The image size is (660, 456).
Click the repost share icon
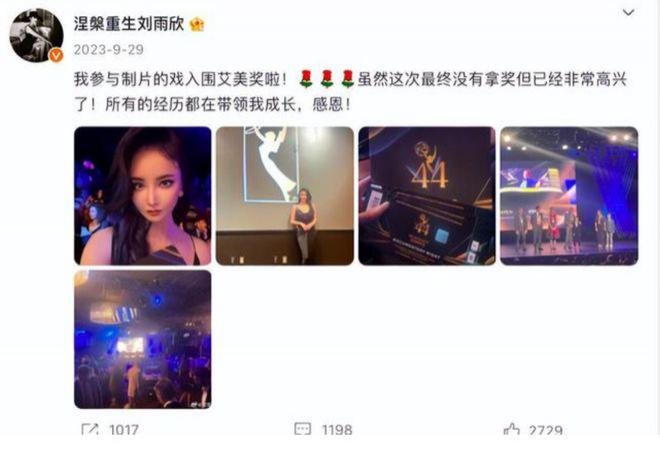90,429
